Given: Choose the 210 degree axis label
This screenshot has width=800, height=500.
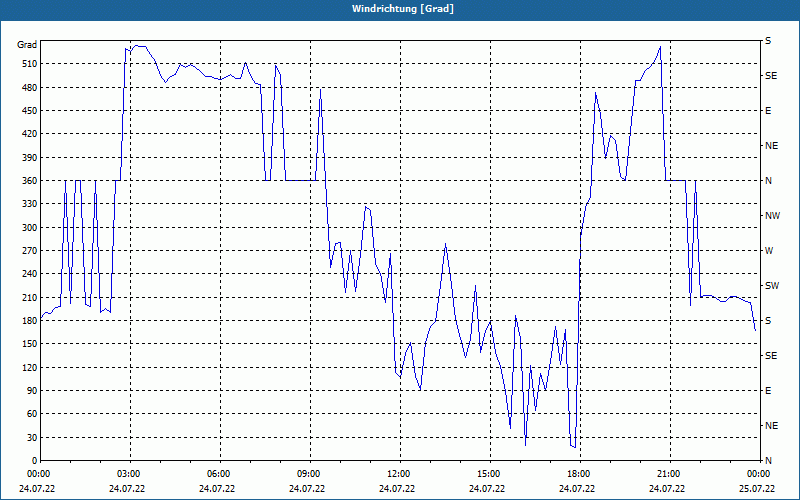Looking at the screenshot, I should point(30,297).
